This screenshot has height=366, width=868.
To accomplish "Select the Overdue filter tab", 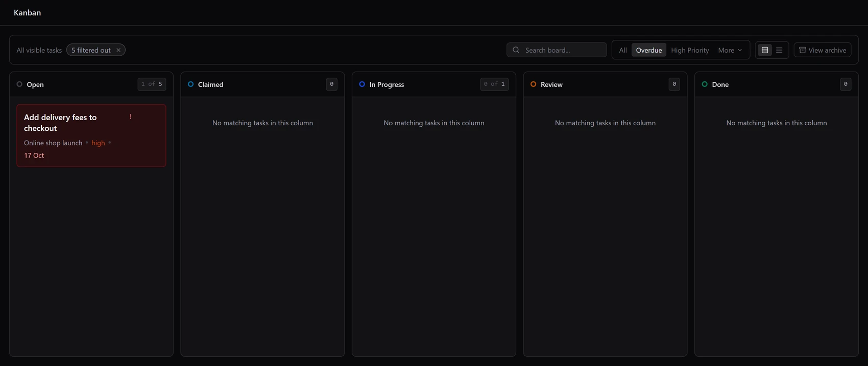I will pos(648,50).
